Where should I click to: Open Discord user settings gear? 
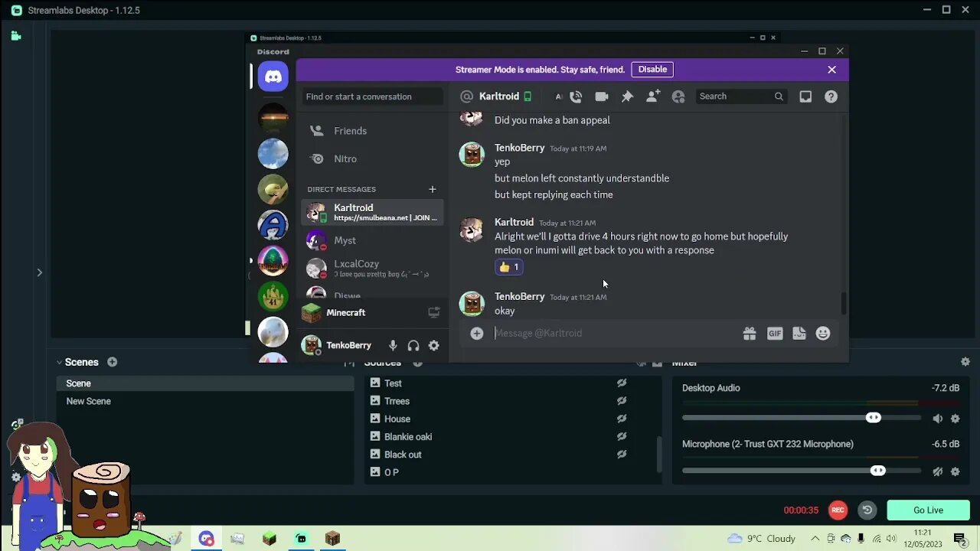point(434,346)
